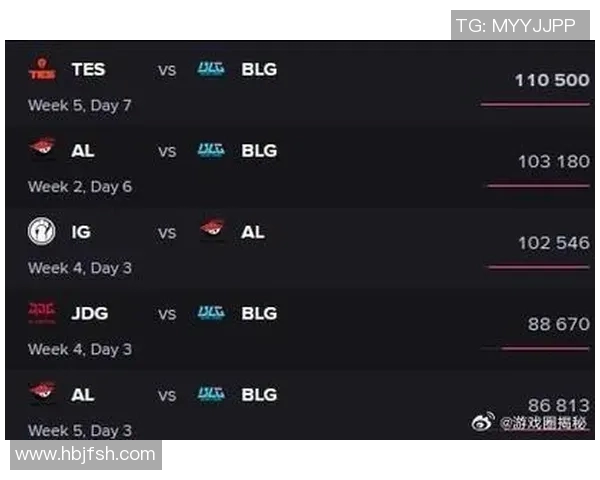Image resolution: width=600 pixels, height=480 pixels.
Task: Click the BLG logo in the TES match
Action: [x=211, y=69]
